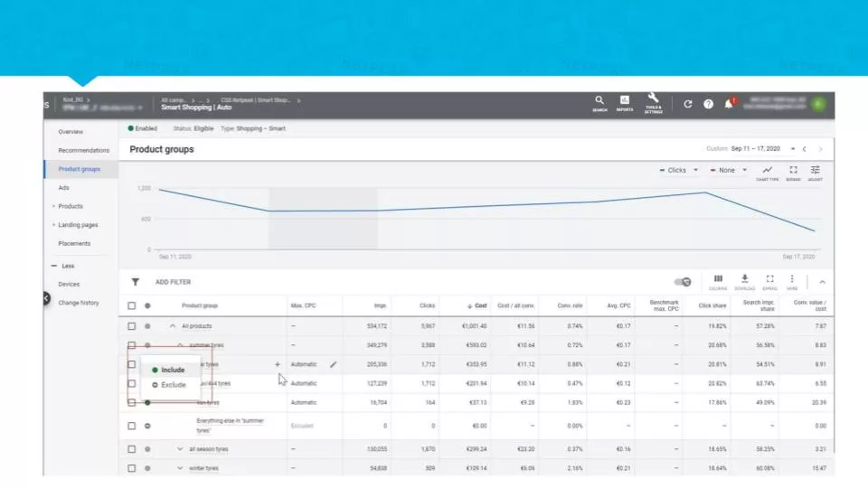The image size is (868, 488).
Task: Open Tools & Settings wrench icon
Action: pos(653,103)
